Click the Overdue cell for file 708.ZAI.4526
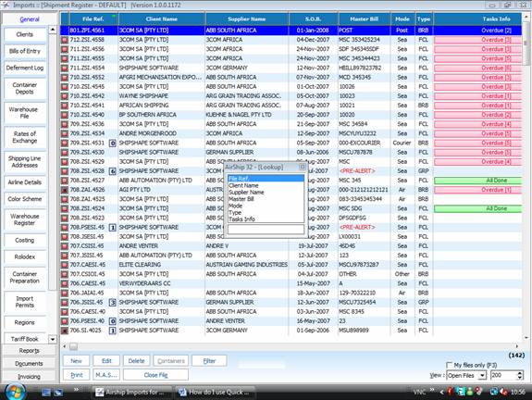The width and height of the screenshot is (532, 400). click(477, 190)
